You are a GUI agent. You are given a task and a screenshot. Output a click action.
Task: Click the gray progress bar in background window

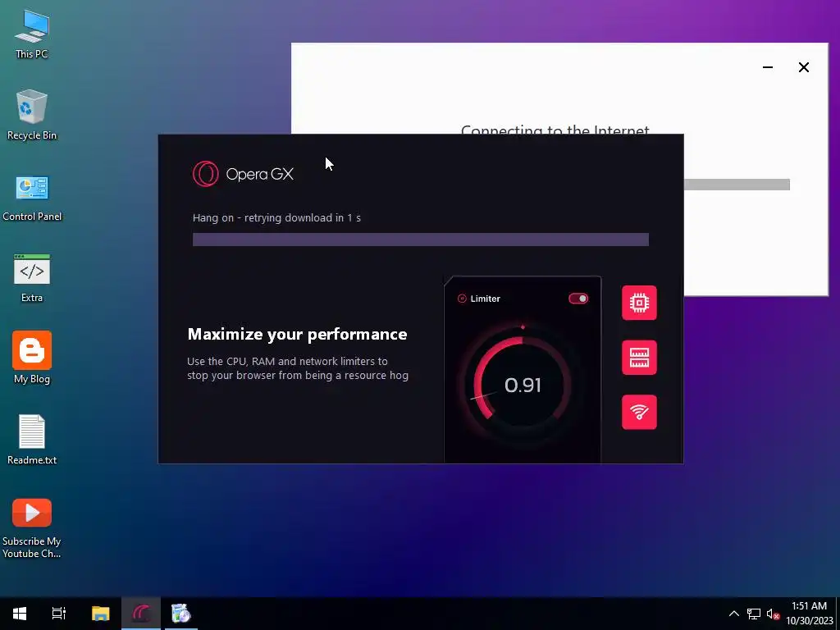coord(737,185)
